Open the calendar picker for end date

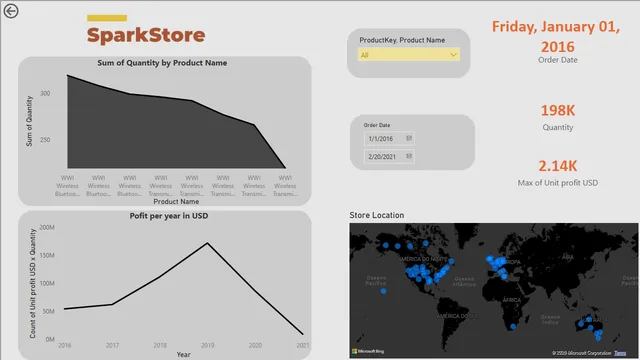pyautogui.click(x=409, y=156)
